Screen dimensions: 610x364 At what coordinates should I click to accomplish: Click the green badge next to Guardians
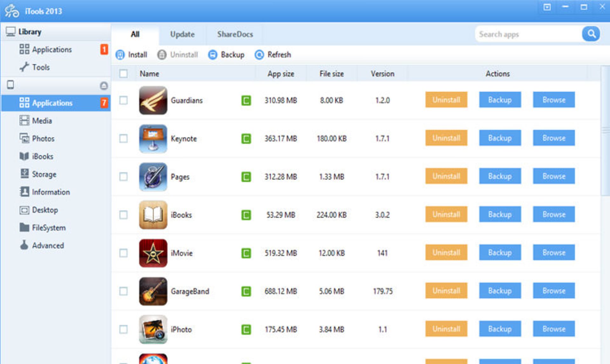click(246, 101)
